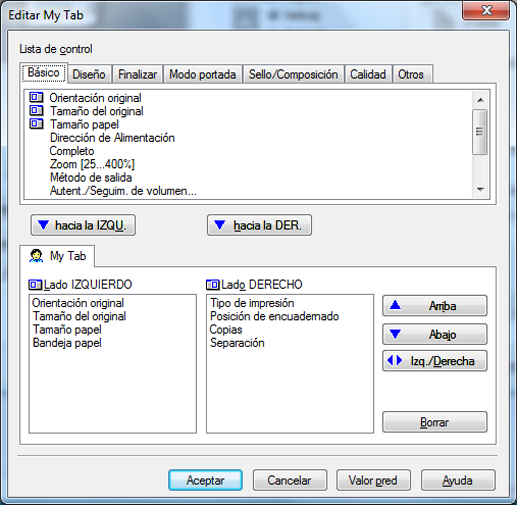Click the Borrar button
Image resolution: width=517 pixels, height=505 pixels.
(435, 422)
